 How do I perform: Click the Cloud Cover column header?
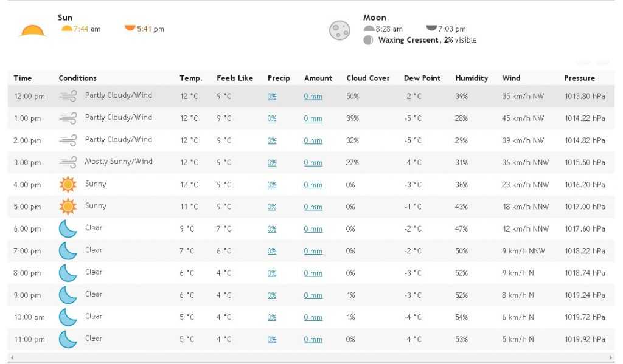(368, 78)
